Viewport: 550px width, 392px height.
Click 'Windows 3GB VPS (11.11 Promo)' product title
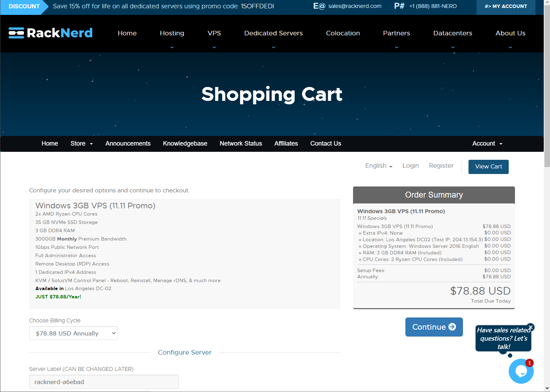[95, 206]
